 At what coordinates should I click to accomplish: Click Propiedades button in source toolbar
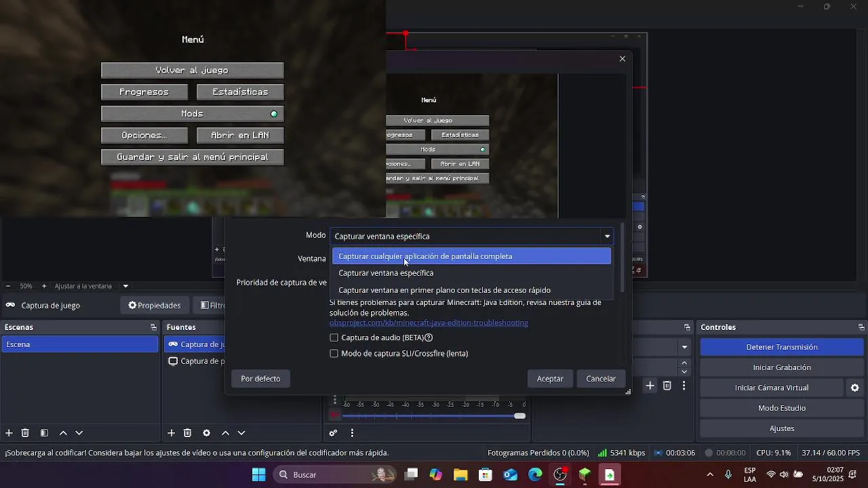tap(155, 306)
